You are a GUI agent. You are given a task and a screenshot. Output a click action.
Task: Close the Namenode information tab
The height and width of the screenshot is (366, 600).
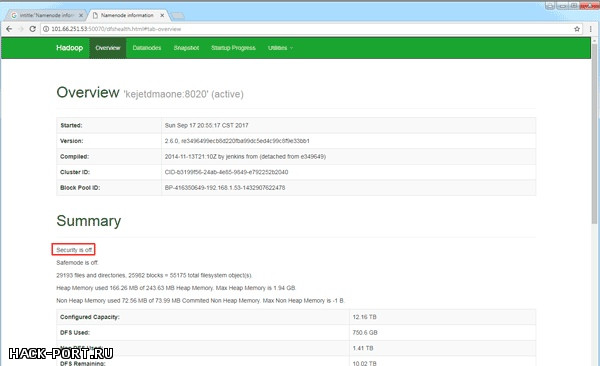(162, 15)
